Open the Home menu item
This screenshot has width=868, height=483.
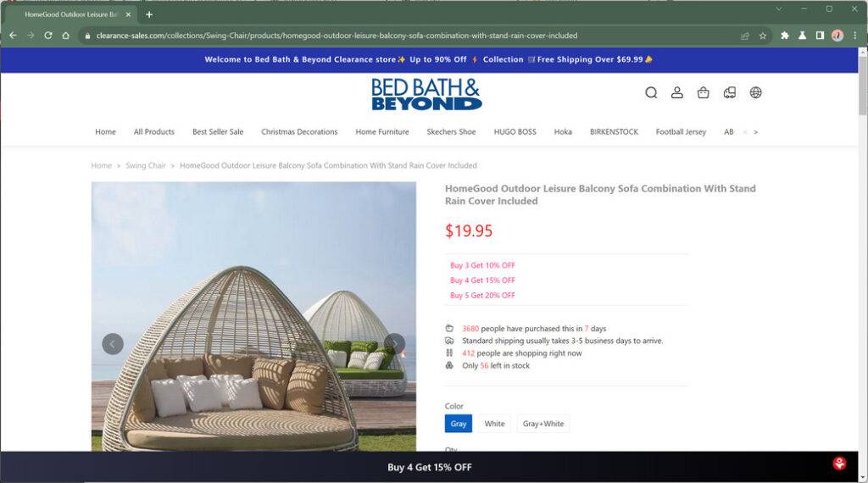coord(105,131)
